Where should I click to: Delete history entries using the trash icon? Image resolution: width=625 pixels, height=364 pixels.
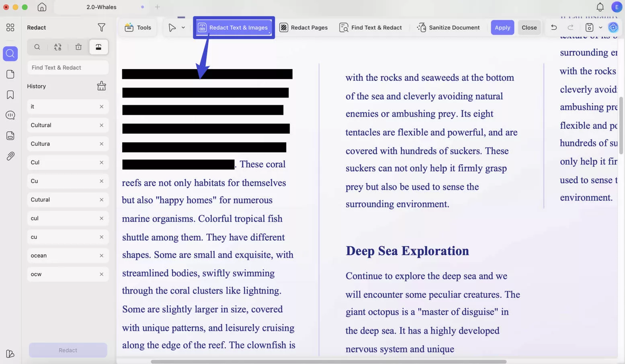coord(78,47)
